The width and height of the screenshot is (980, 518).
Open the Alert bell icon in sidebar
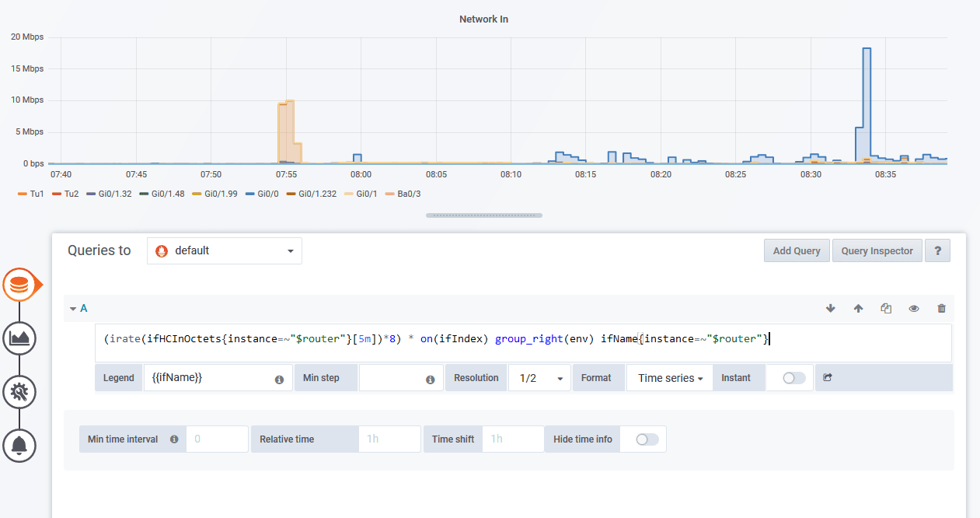point(19,445)
